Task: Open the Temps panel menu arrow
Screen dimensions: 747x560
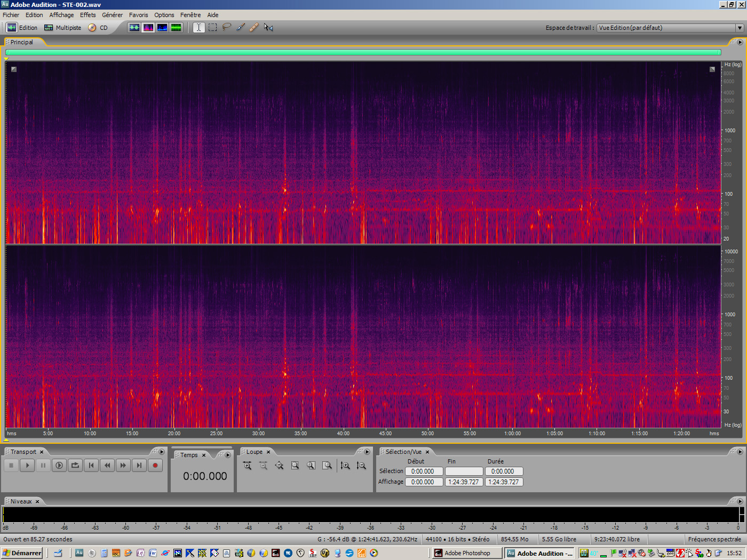Action: (228, 454)
